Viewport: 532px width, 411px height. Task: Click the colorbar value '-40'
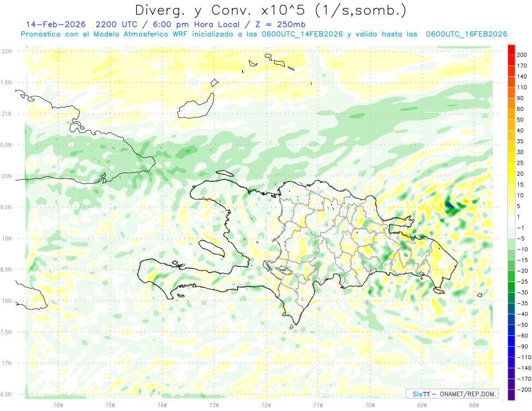click(x=522, y=314)
